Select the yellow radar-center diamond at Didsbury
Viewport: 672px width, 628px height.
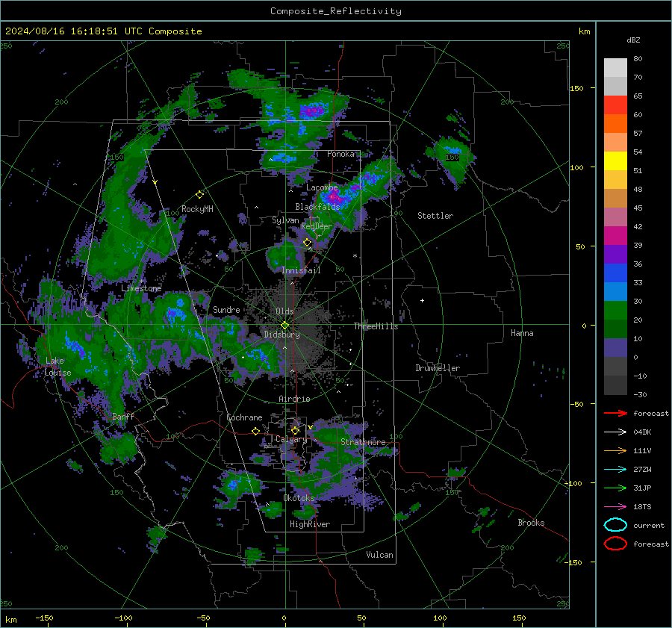[x=284, y=326]
